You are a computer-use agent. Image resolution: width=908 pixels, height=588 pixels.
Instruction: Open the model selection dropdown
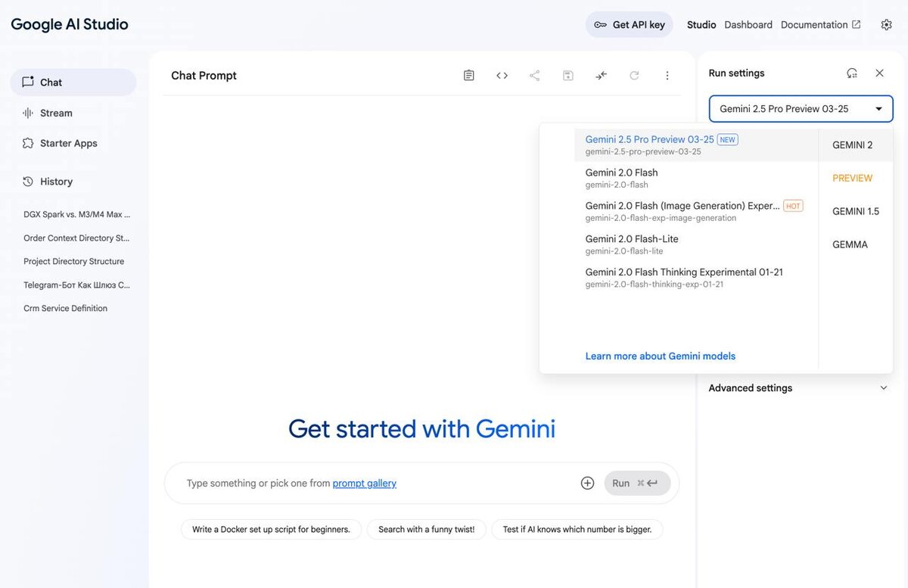tap(801, 109)
